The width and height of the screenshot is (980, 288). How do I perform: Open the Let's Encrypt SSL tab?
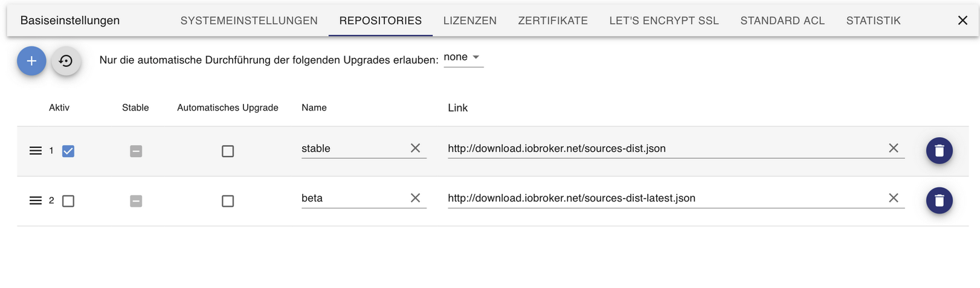click(x=664, y=21)
